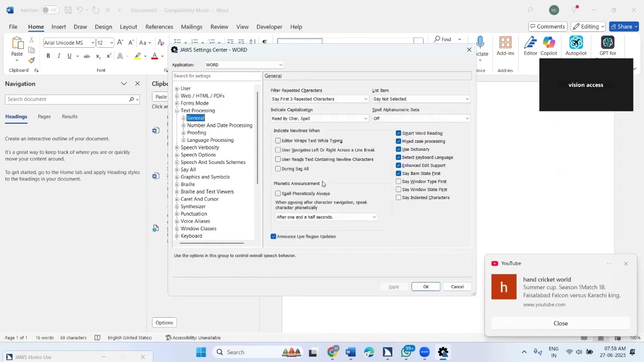Click the search magnifier in Navigation pane
This screenshot has height=362, width=644.
(132, 100)
